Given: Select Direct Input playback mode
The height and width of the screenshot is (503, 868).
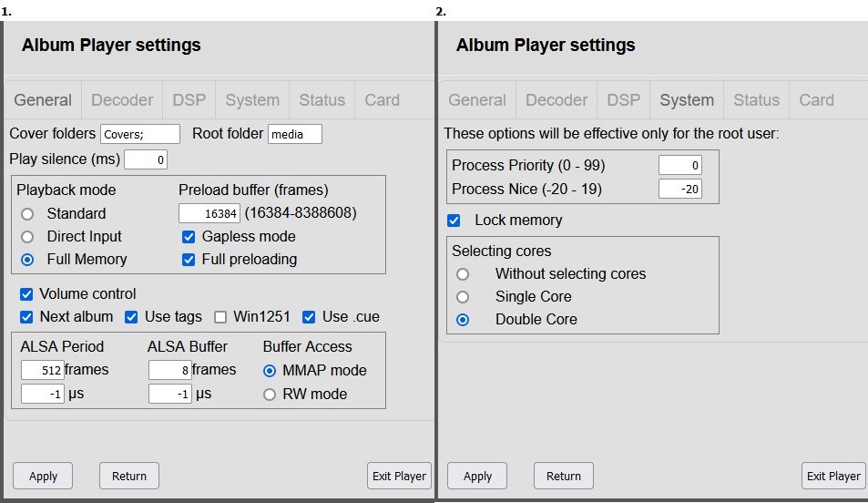Looking at the screenshot, I should tap(27, 237).
